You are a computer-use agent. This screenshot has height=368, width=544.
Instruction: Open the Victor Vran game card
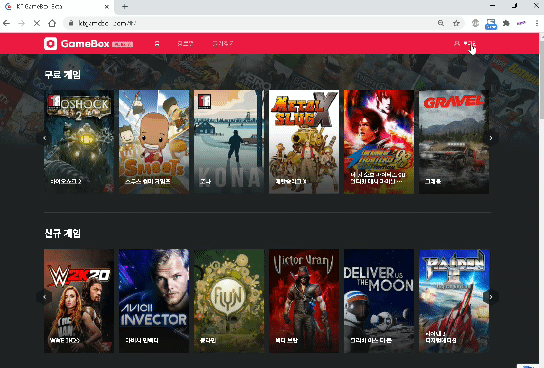coord(304,301)
